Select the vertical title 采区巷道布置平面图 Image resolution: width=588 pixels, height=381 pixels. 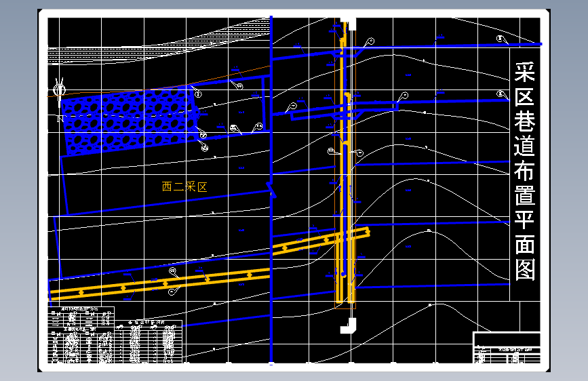[x=525, y=172]
